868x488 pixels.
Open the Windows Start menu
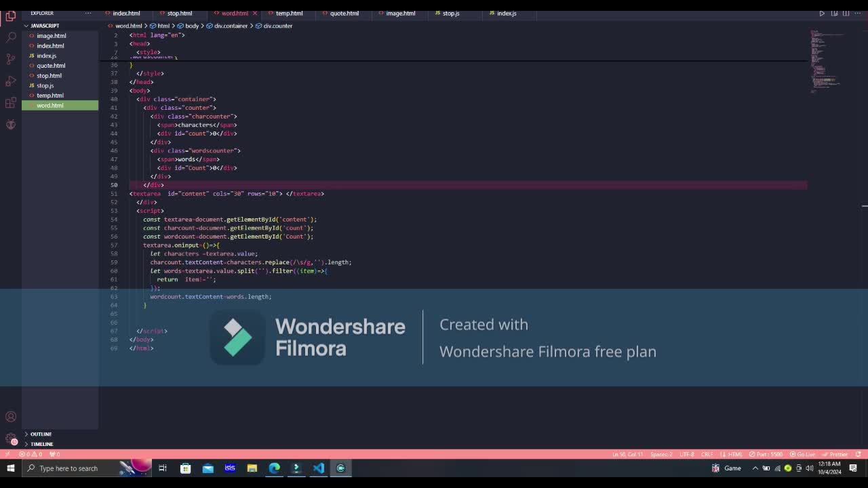coord(11,468)
